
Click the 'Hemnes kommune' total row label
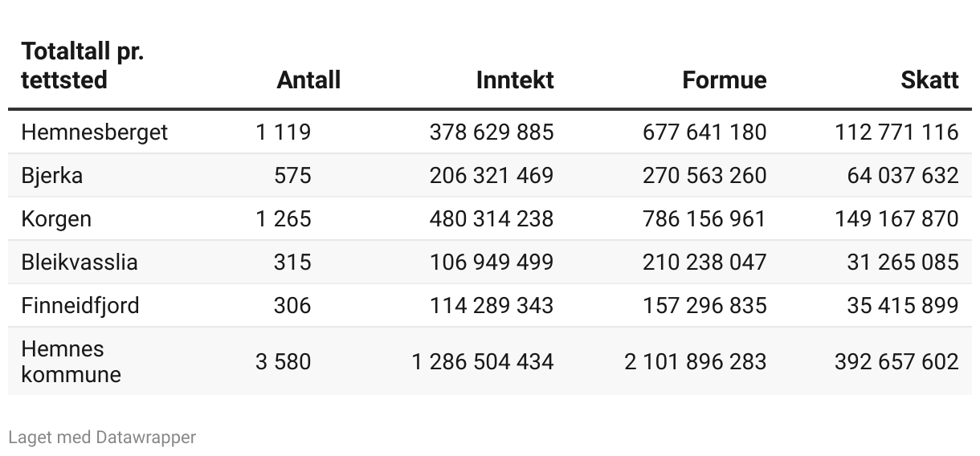pos(71,361)
